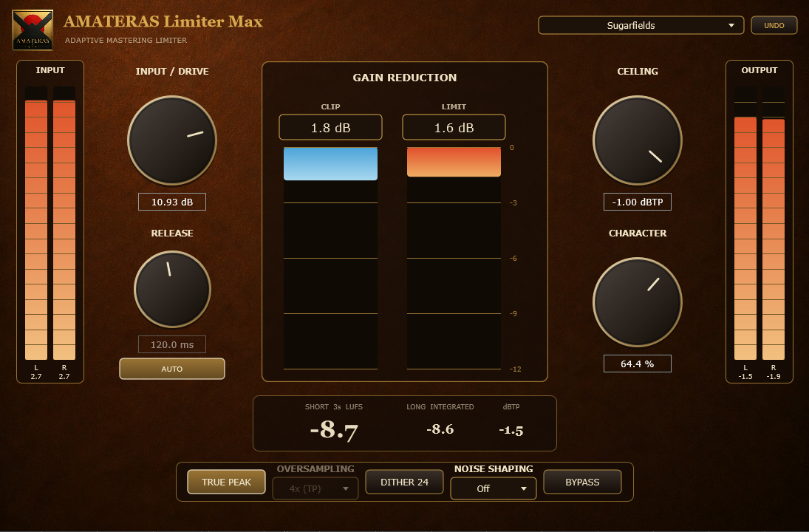Viewport: 809px width, 532px height.
Task: Click the dBTP -1.5 readout
Action: (511, 430)
